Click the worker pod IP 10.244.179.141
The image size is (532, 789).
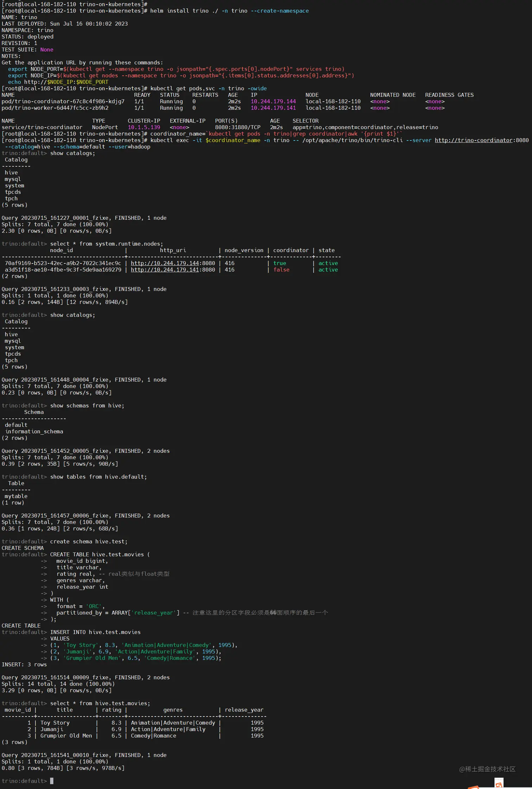click(x=273, y=108)
